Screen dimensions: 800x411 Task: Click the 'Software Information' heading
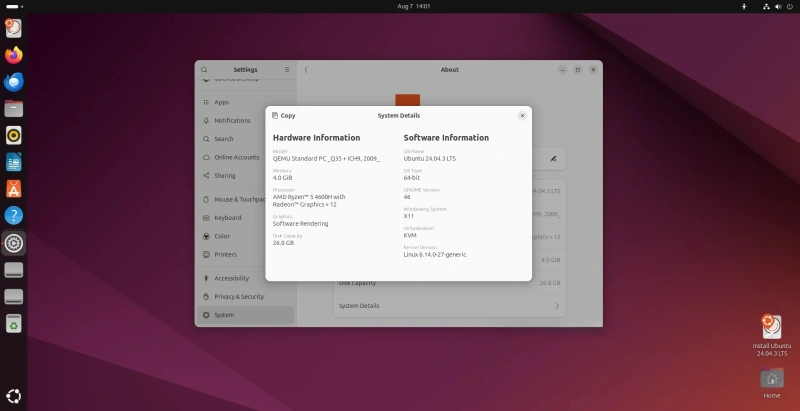446,138
